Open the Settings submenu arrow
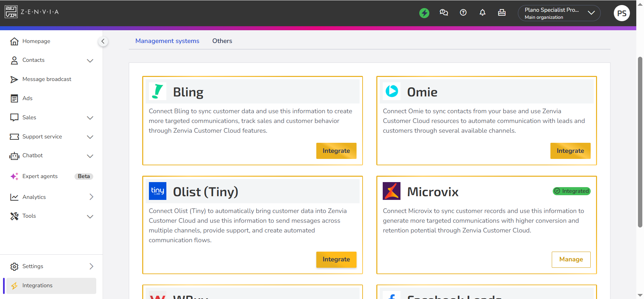 point(91,266)
